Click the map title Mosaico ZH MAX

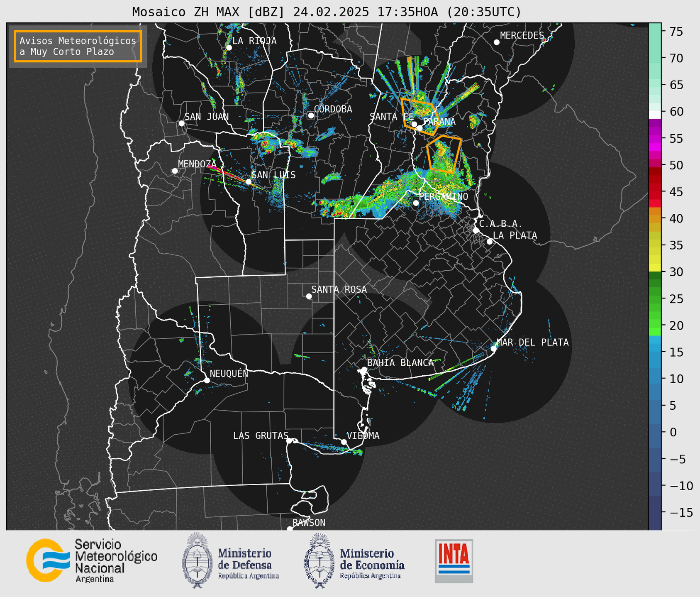click(327, 12)
